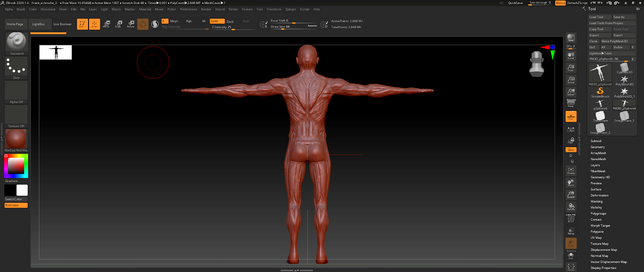644x272 pixels.
Task: Open the MatCap Red Wax material picker
Action: (x=16, y=139)
